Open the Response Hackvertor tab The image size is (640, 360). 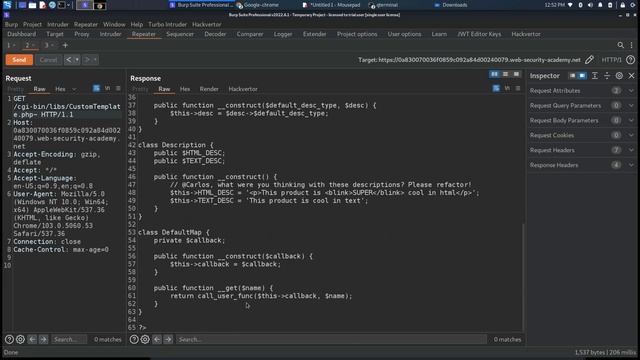243,89
